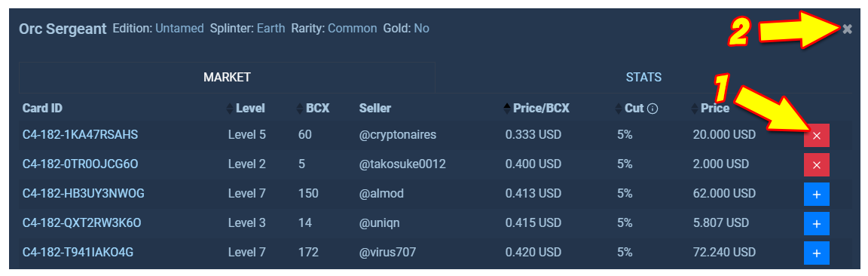This screenshot has width=868, height=276.
Task: Remove cryptonaires card with red X button
Action: click(x=817, y=136)
